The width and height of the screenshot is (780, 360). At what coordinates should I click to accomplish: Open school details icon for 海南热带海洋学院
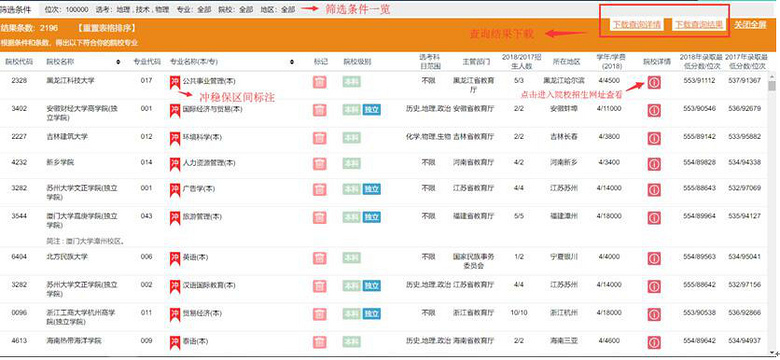(654, 343)
